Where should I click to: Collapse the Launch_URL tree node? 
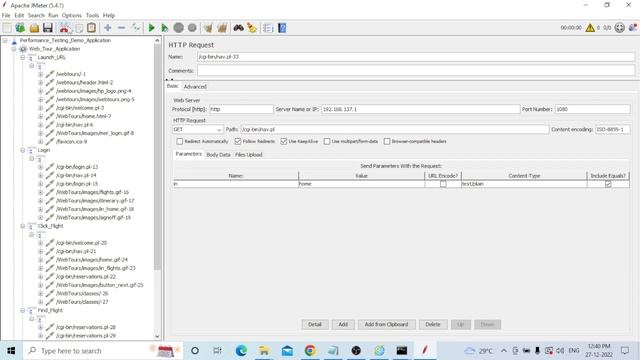23,57
